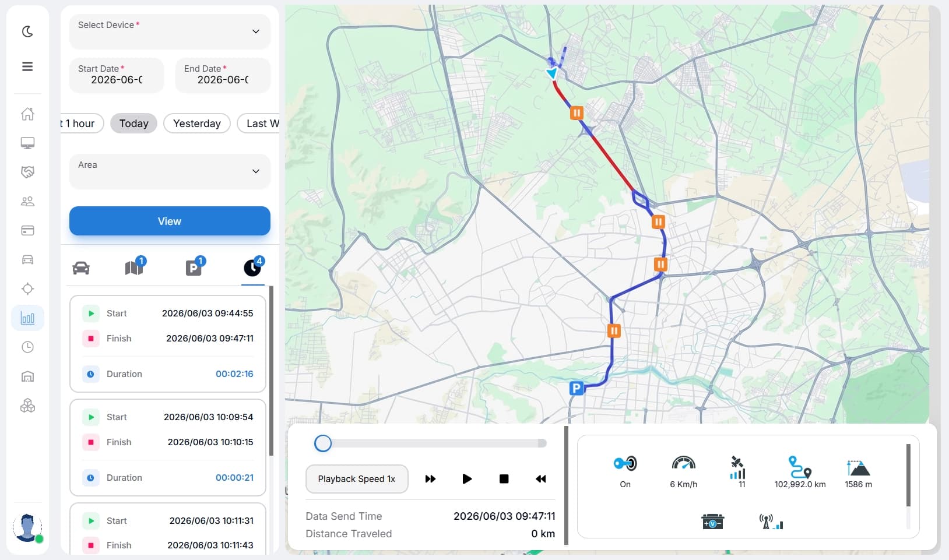Select stop entry starting at 10:09:54

point(168,448)
